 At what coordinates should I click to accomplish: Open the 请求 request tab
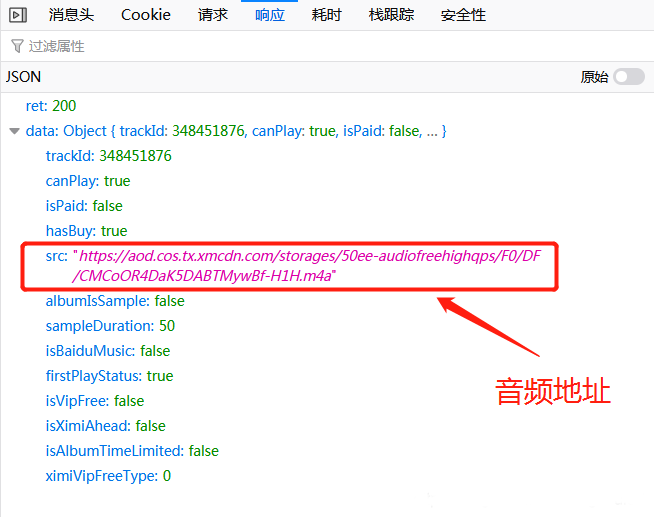click(212, 14)
